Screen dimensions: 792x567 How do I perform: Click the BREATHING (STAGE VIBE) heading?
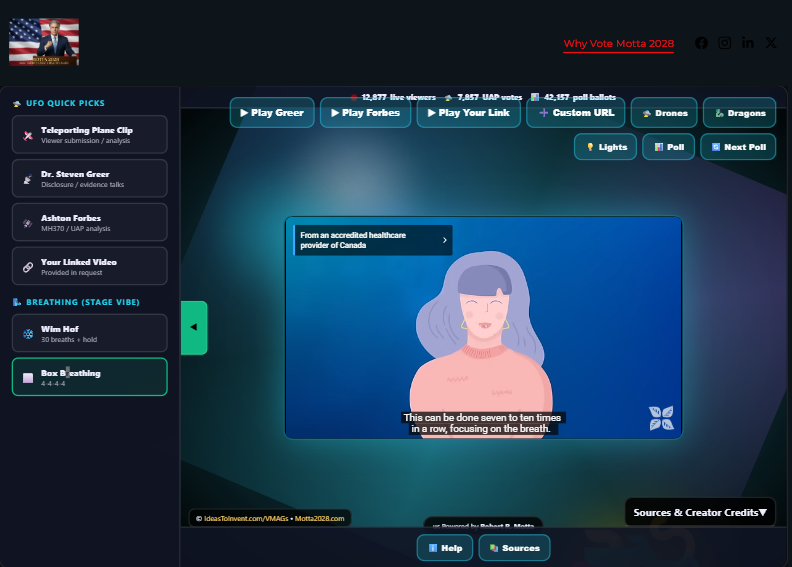tap(76, 302)
